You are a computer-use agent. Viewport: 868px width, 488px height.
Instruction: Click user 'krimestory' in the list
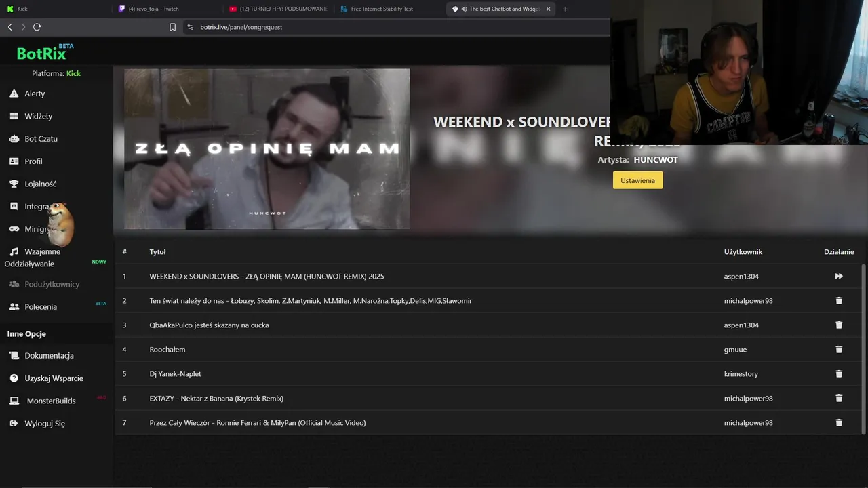(x=741, y=374)
